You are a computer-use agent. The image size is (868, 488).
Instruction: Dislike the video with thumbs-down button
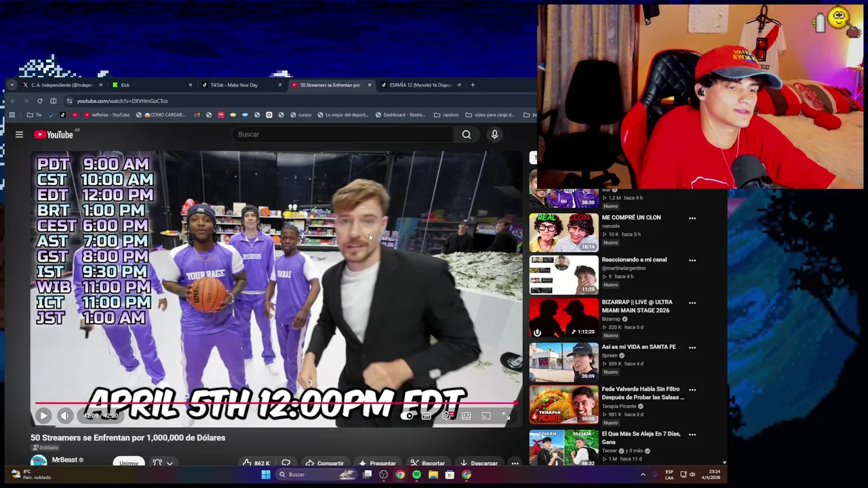285,463
